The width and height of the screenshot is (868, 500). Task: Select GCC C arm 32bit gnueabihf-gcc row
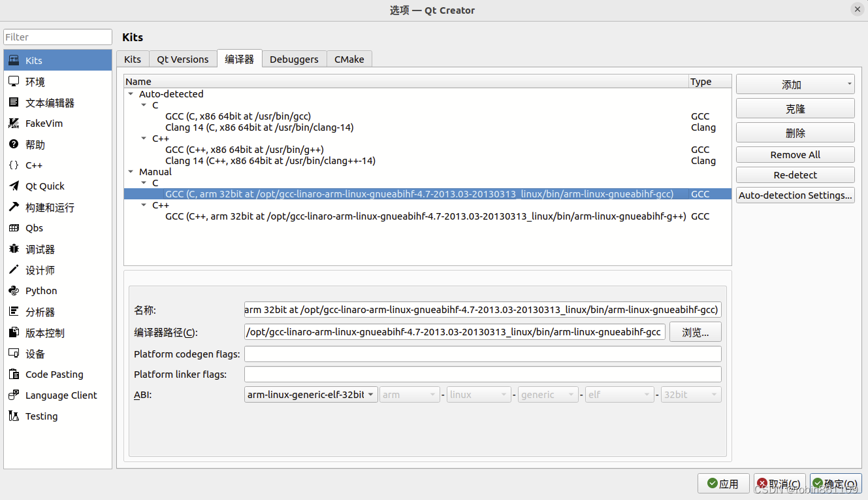point(428,194)
